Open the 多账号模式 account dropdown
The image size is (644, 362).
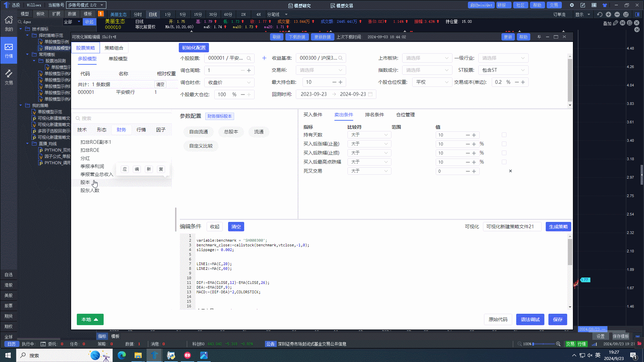[86, 5]
